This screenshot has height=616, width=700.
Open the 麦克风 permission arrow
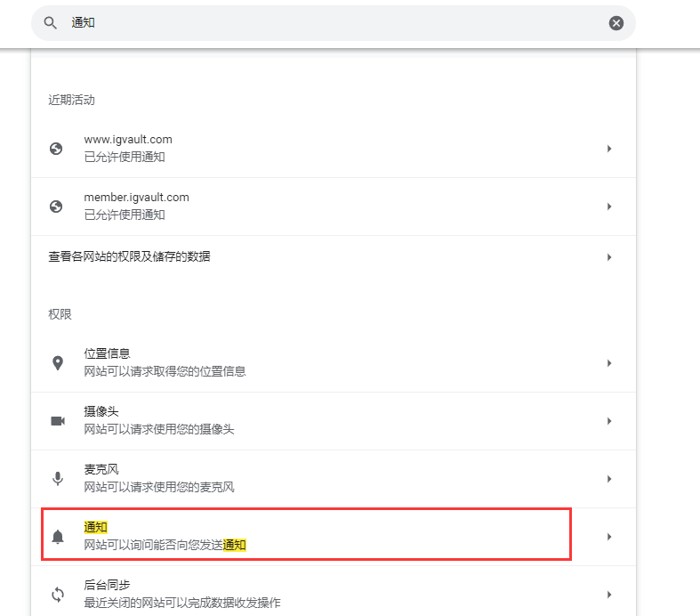(609, 478)
